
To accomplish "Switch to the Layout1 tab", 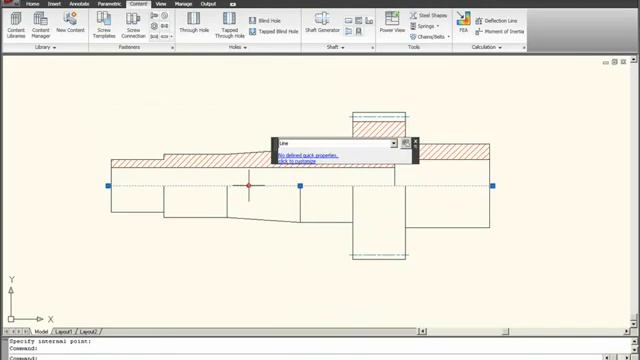I will pyautogui.click(x=64, y=332).
